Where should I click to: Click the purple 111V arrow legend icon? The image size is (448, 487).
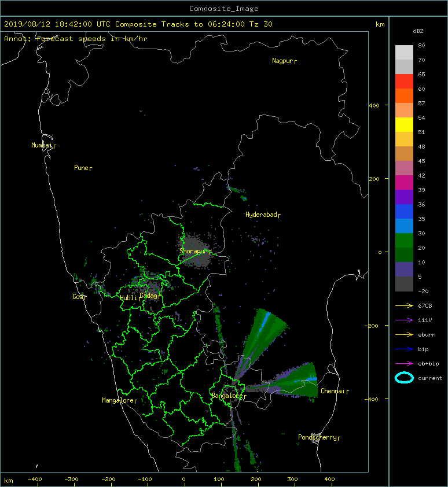click(404, 320)
